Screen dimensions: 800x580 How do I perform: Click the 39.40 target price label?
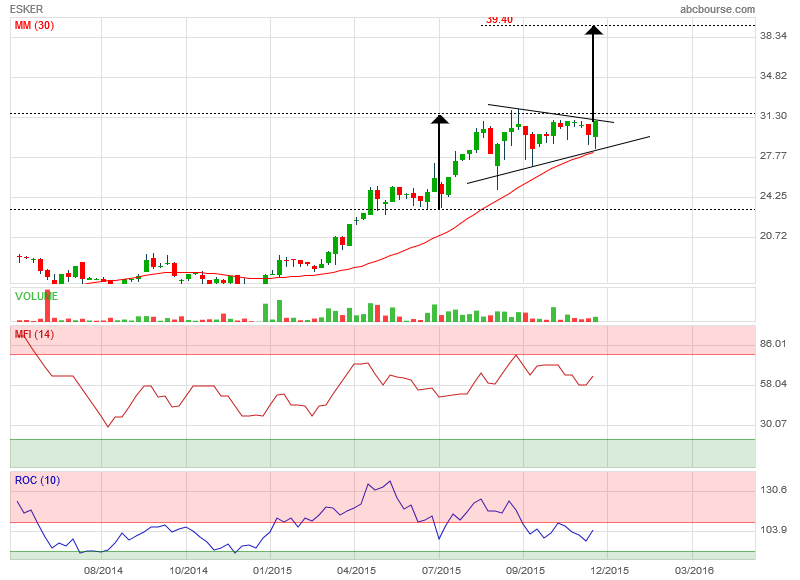click(499, 20)
